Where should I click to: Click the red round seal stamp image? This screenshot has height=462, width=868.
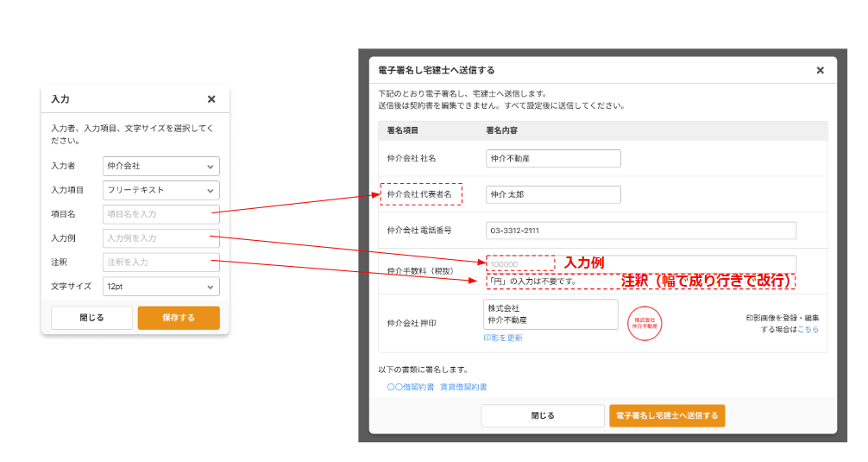(x=645, y=324)
